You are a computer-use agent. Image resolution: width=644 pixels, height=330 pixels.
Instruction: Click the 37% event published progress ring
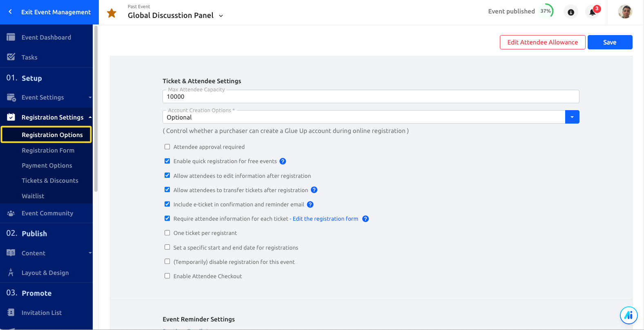[x=546, y=11]
